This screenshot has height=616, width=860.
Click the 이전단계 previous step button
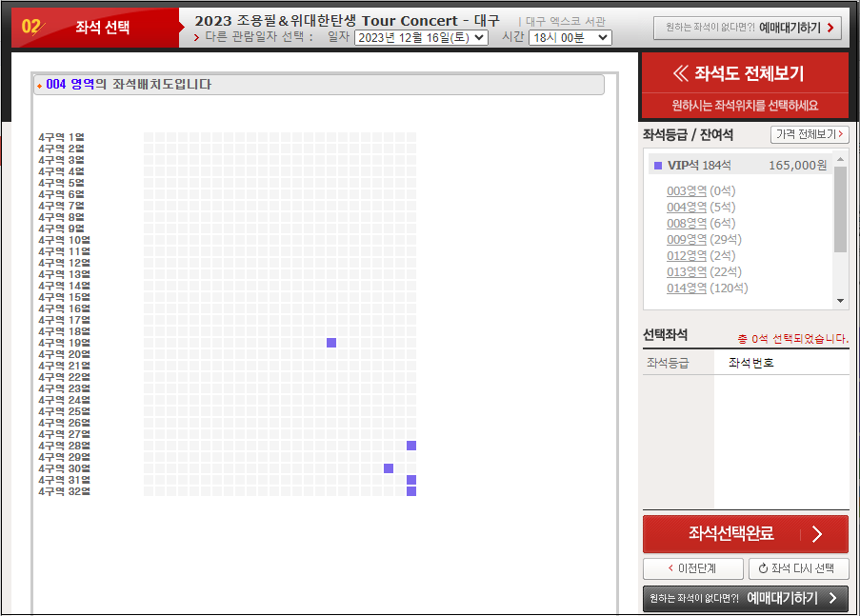pos(692,568)
